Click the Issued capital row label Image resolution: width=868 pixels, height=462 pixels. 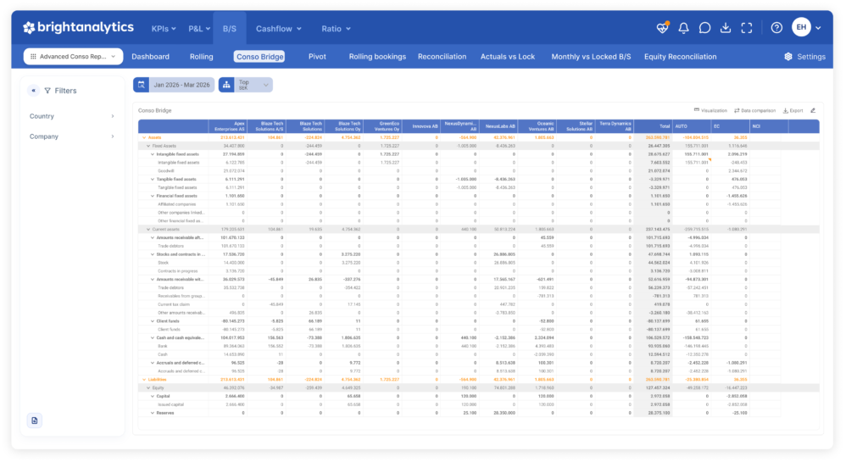point(170,404)
